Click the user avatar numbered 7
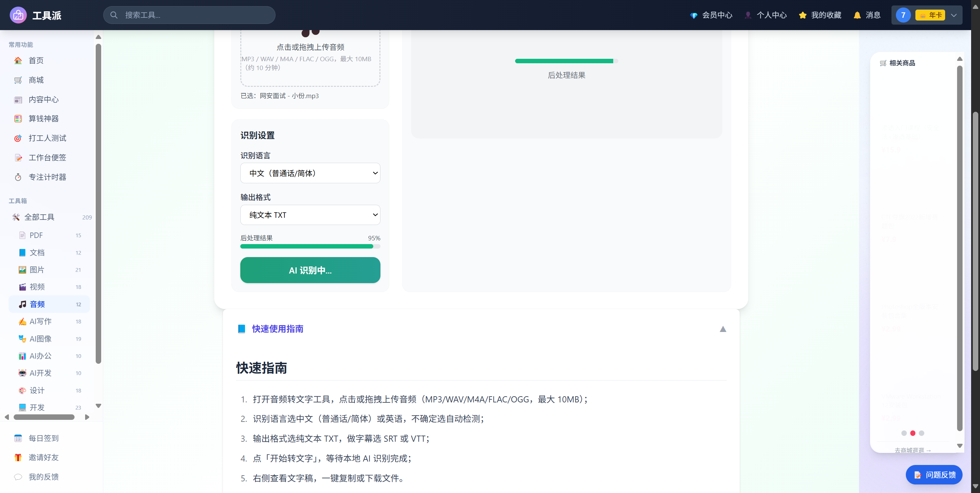Screen dimensions: 980x493 (x=903, y=15)
